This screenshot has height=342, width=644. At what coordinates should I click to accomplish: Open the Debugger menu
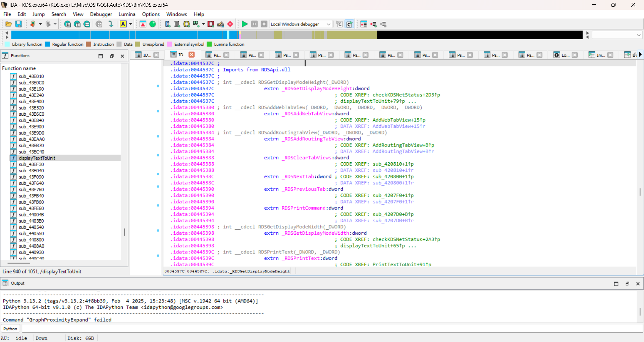coord(101,14)
